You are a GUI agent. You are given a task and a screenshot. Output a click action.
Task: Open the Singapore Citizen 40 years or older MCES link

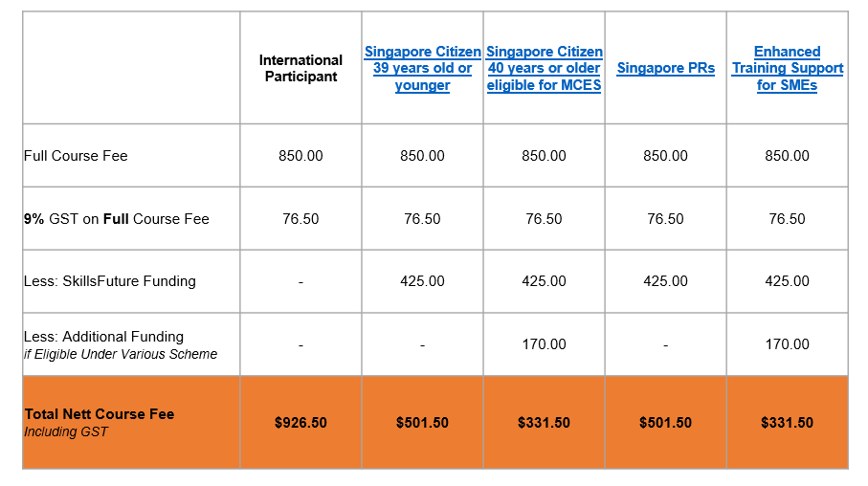(544, 69)
